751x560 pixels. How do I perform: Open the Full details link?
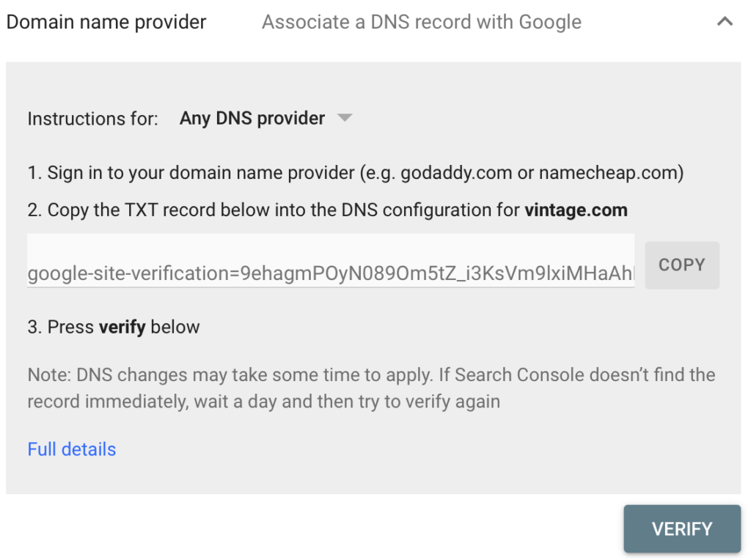click(72, 449)
